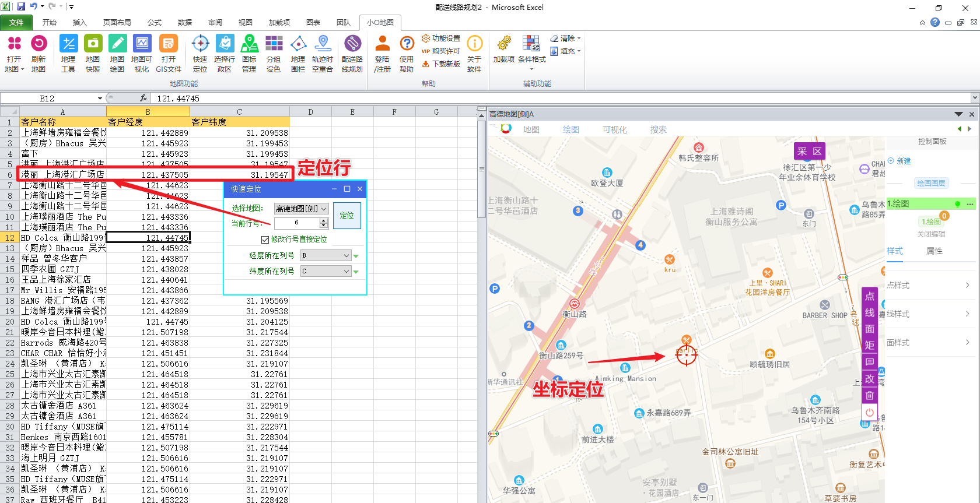Open 使用帮助 usage help
The width and height of the screenshot is (980, 503).
point(407,54)
